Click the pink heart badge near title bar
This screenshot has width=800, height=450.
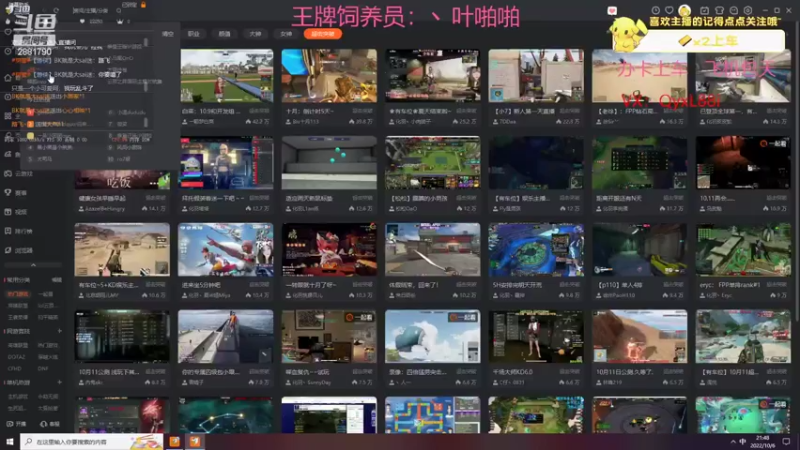click(612, 11)
